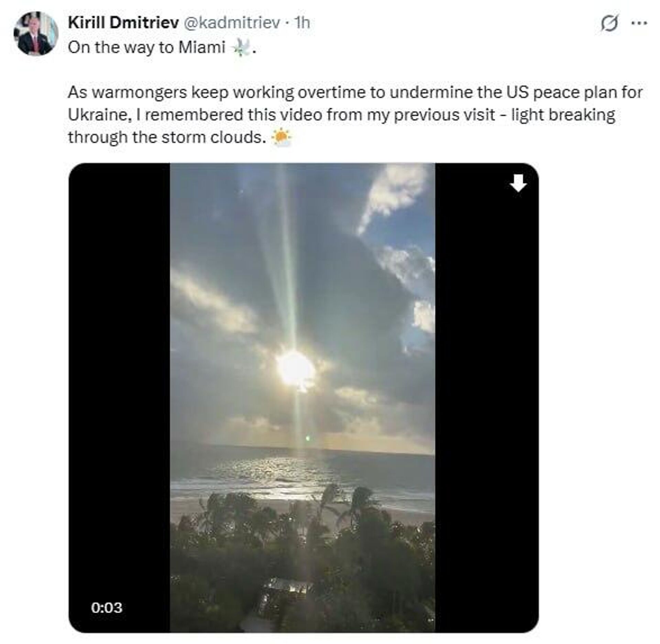Screen dimensions: 660x644
Task: Click the download arrow on the video
Action: click(x=518, y=183)
